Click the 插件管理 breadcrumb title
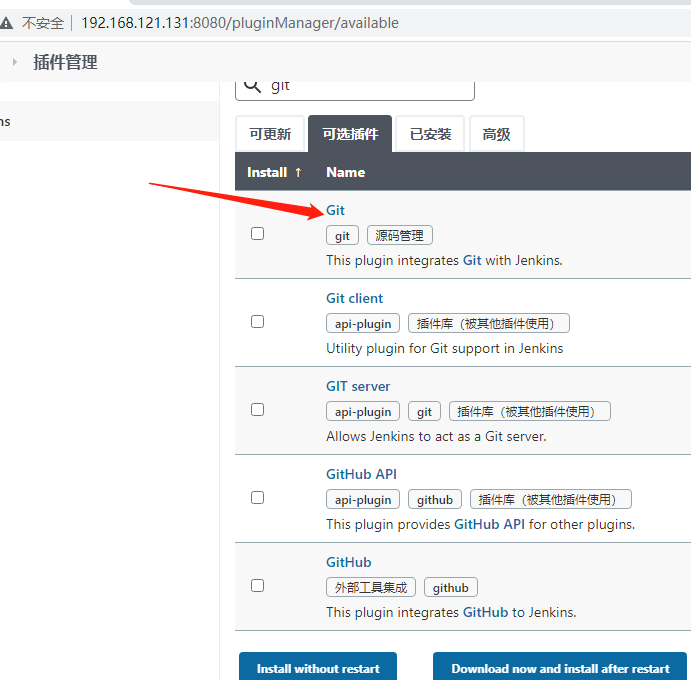This screenshot has height=680, width=691. (x=65, y=62)
